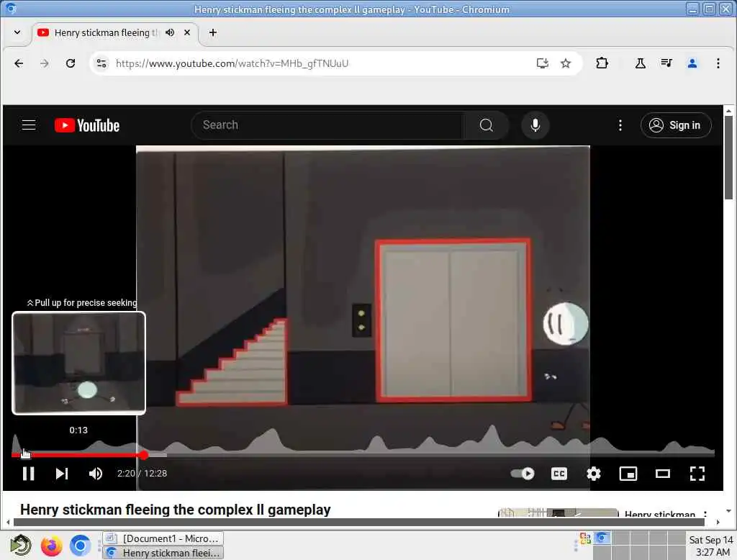Click the seek preview thumbnail
The image size is (737, 560).
coord(78,363)
